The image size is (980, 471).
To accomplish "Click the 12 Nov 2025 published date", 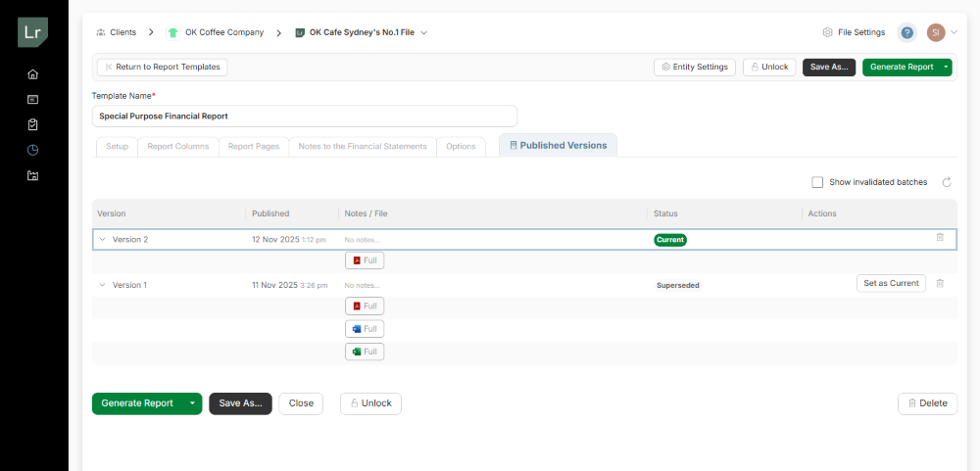I will [275, 240].
